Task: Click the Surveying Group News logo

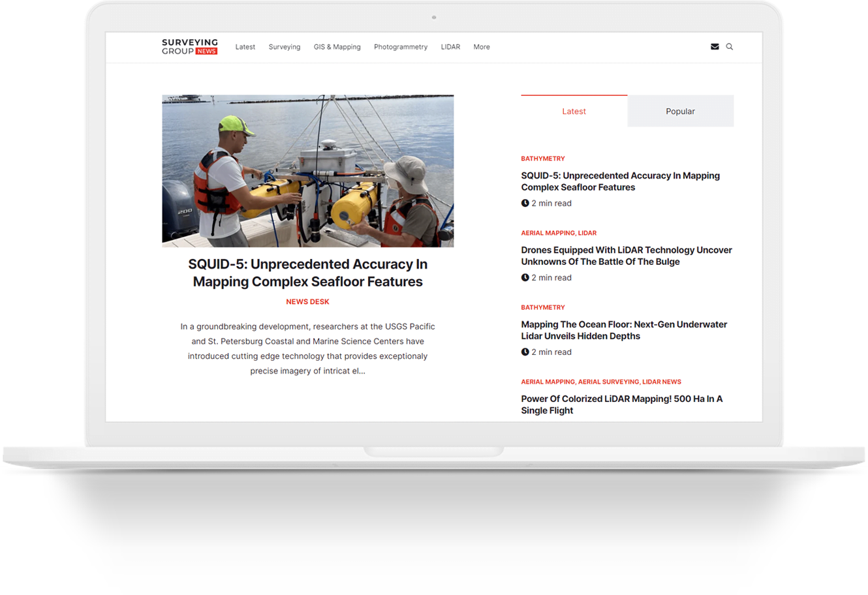Action: (190, 47)
